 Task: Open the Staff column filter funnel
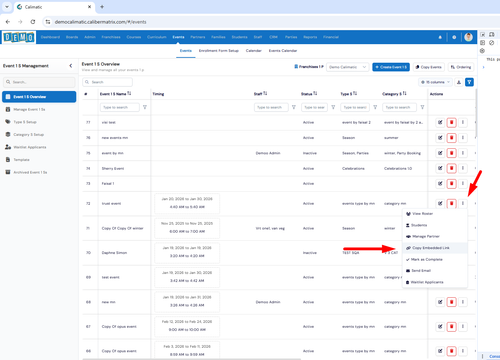point(294,107)
